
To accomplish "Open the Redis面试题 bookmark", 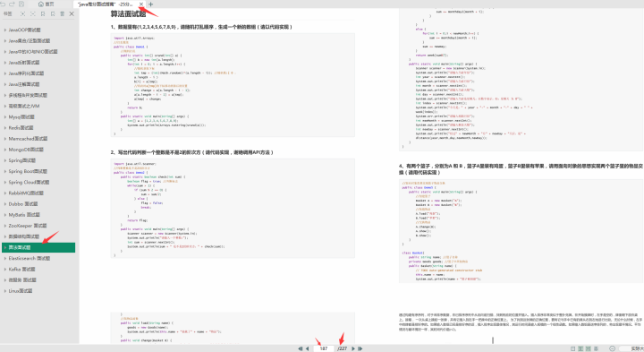I will (x=21, y=128).
